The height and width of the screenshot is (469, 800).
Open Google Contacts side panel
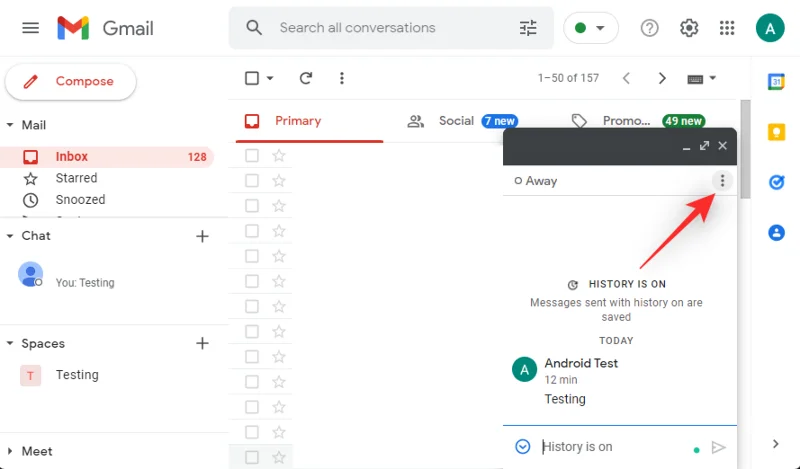776,233
